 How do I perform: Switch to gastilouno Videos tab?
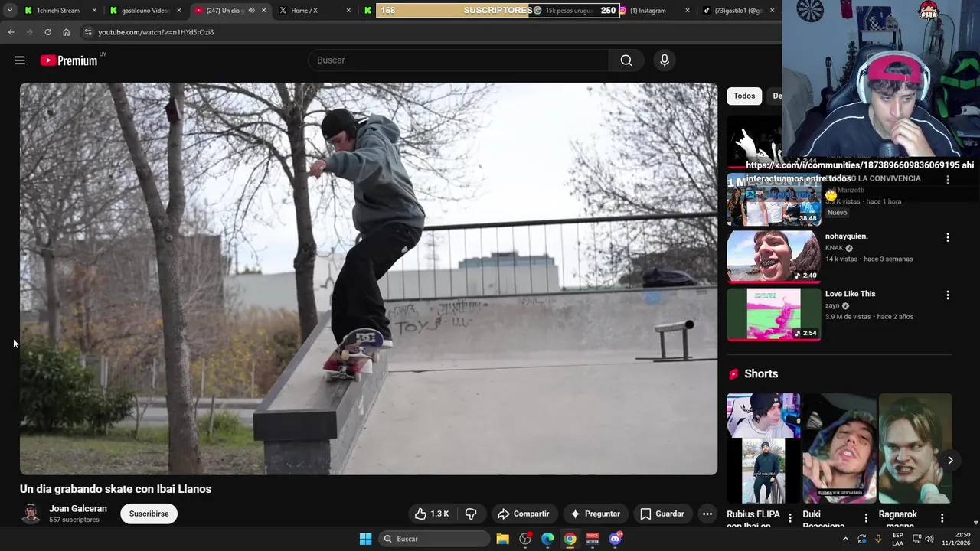coord(142,11)
